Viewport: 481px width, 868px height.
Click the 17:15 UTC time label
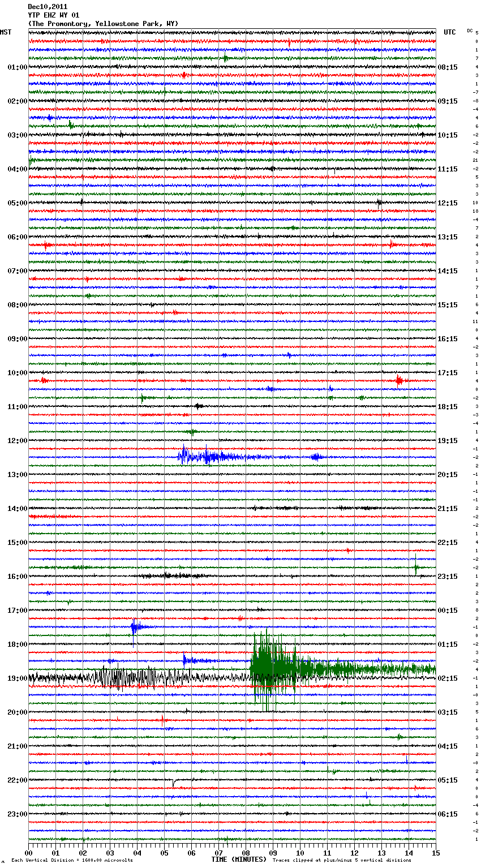(448, 373)
